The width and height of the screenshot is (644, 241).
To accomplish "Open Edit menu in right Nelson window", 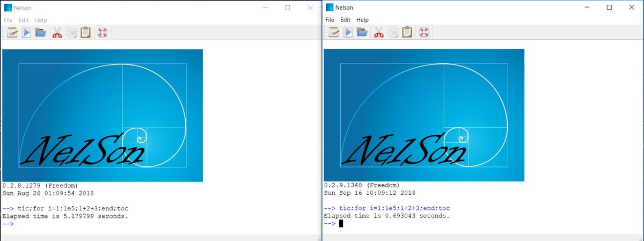I will click(x=345, y=20).
